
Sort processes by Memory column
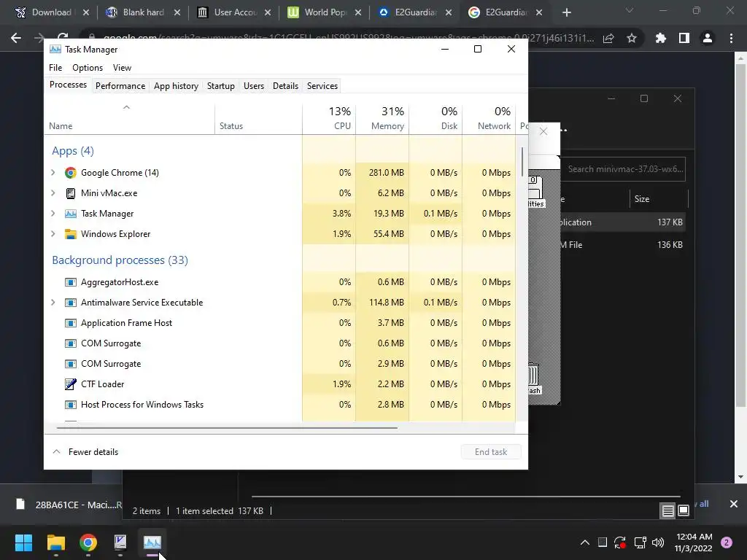click(382, 119)
